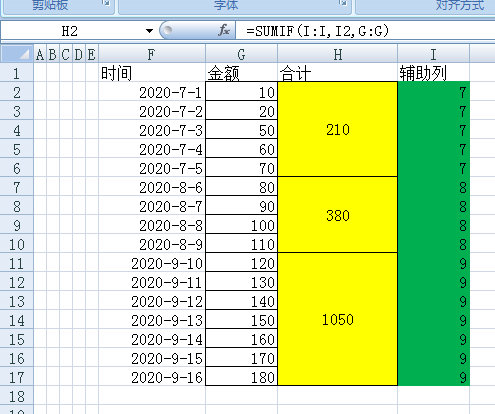Select row 2 header
495x414 pixels.
(x=17, y=91)
